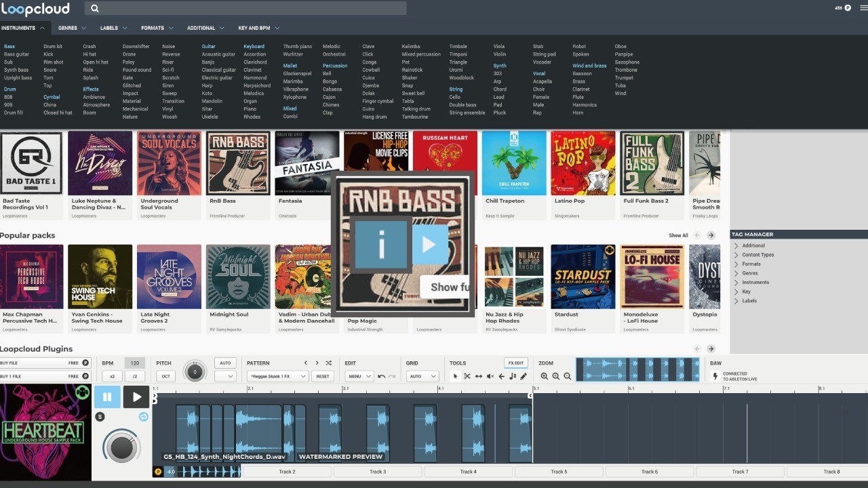868x488 pixels.
Task: Click the BPM value field 120
Action: (x=135, y=363)
